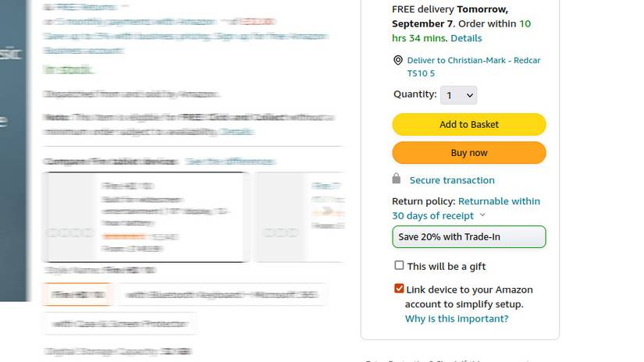
Task: Tick the This will be a gift checkbox
Action: coord(400,265)
